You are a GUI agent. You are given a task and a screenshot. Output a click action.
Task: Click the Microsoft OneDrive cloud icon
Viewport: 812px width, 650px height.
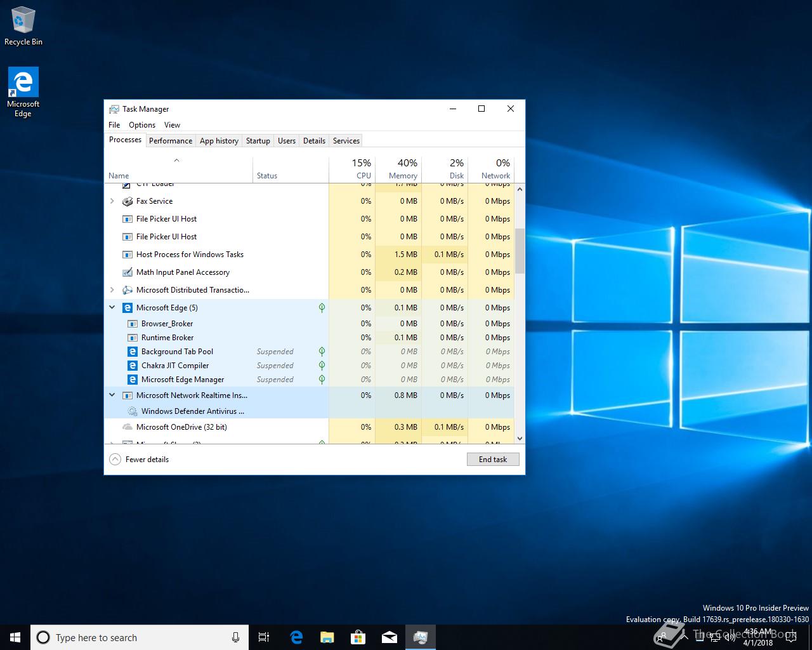(128, 427)
